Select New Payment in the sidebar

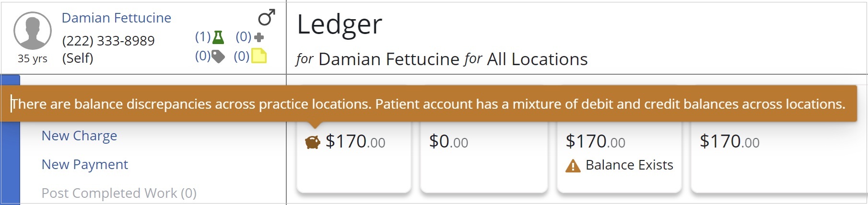pos(84,164)
